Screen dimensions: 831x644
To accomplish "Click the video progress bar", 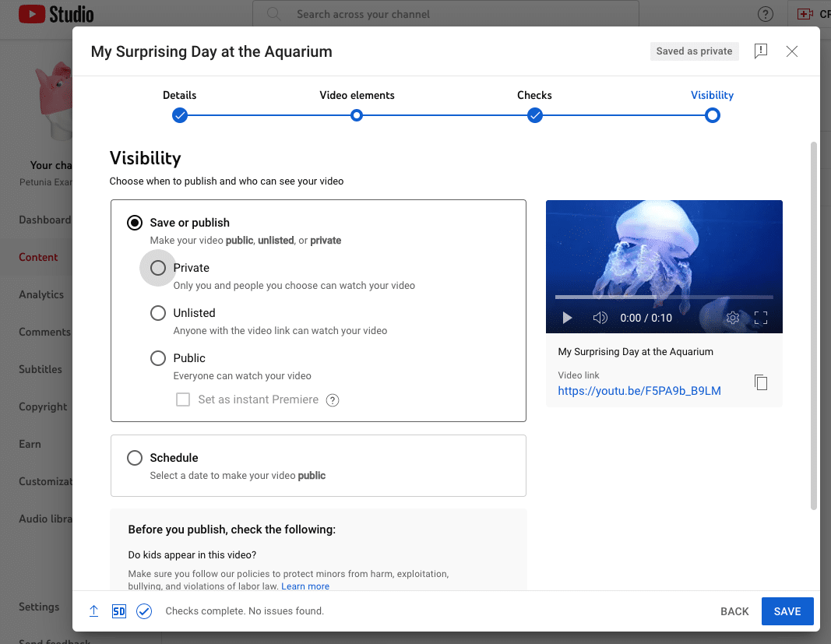I will click(x=664, y=296).
